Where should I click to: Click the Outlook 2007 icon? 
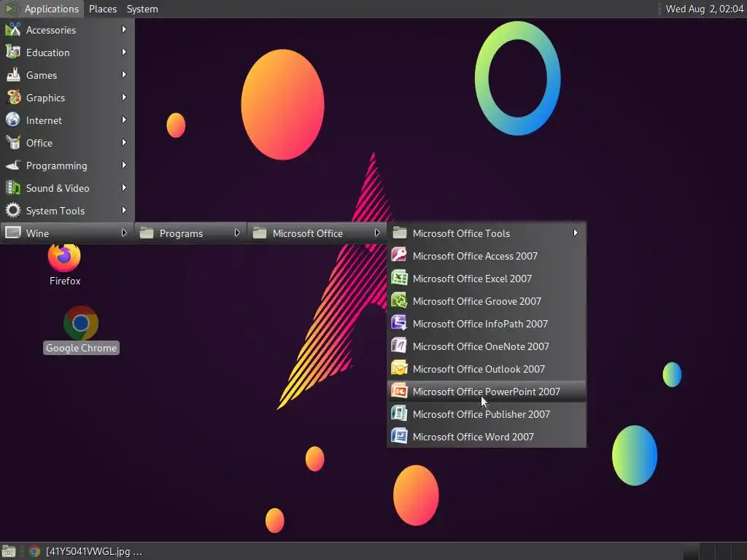coord(399,368)
